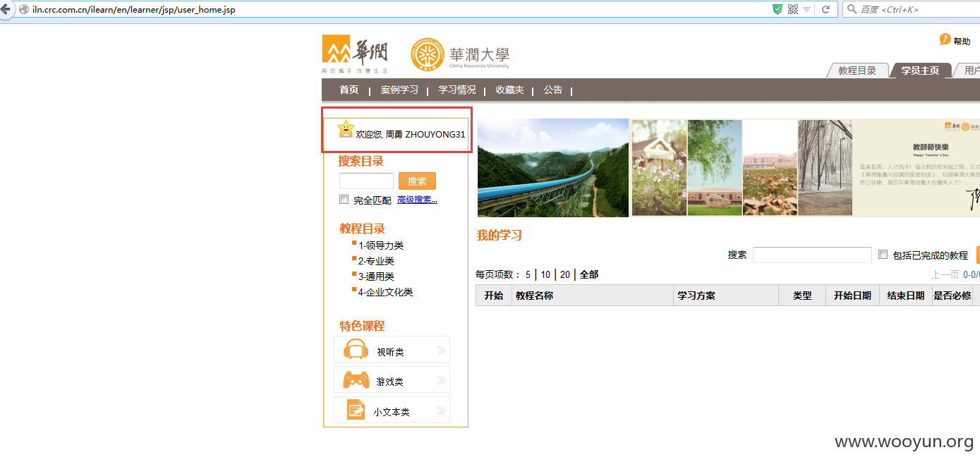Click the browser back arrow button

[x=4, y=9]
